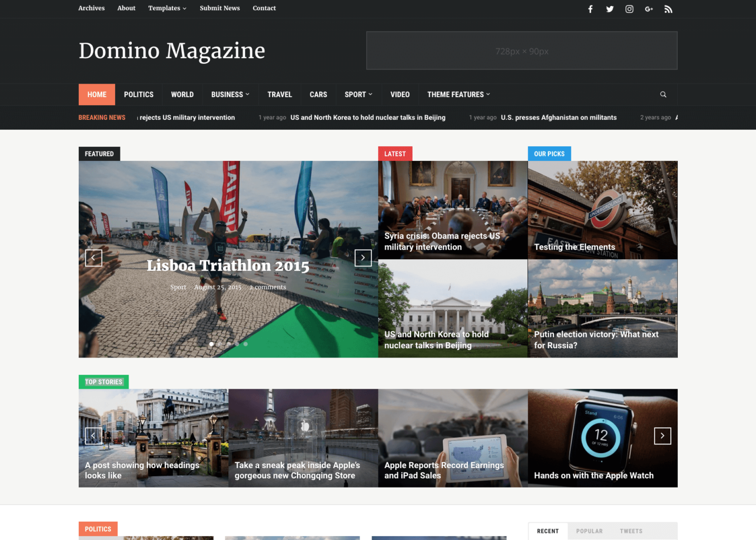This screenshot has width=756, height=540.
Task: Switch to the Popular tab
Action: (x=589, y=531)
